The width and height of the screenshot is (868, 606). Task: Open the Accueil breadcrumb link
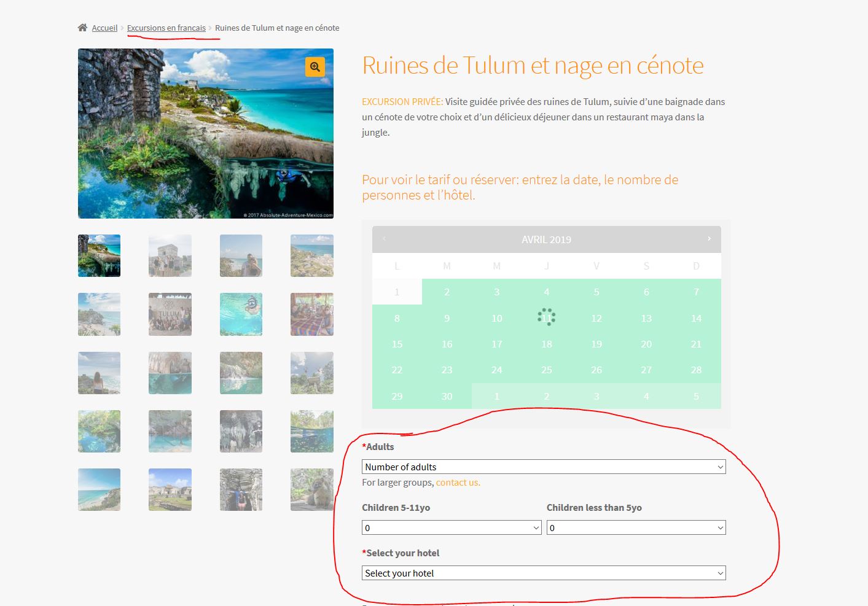[104, 28]
